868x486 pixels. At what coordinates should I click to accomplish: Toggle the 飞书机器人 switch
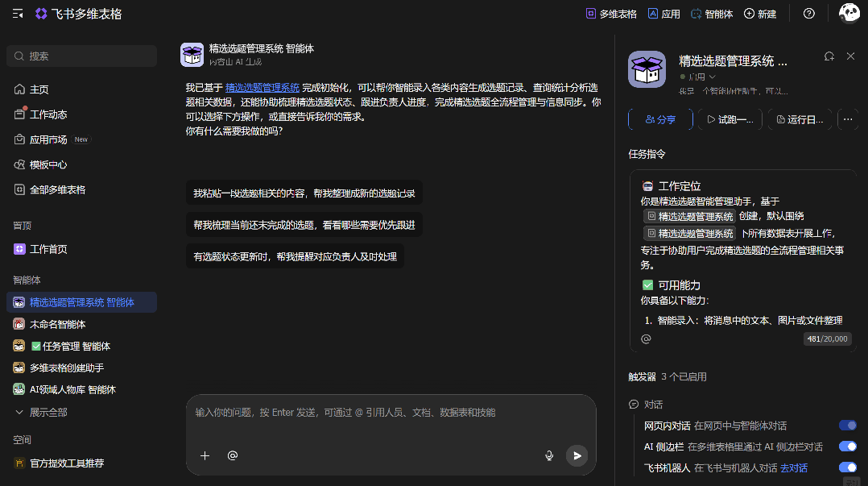click(848, 467)
